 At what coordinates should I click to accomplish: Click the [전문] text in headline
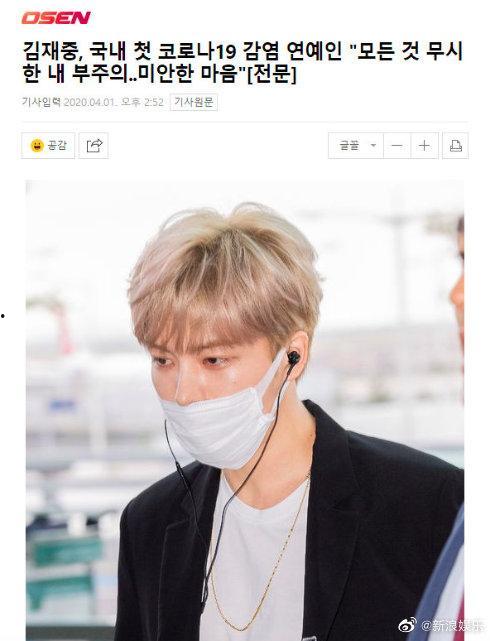click(x=272, y=74)
